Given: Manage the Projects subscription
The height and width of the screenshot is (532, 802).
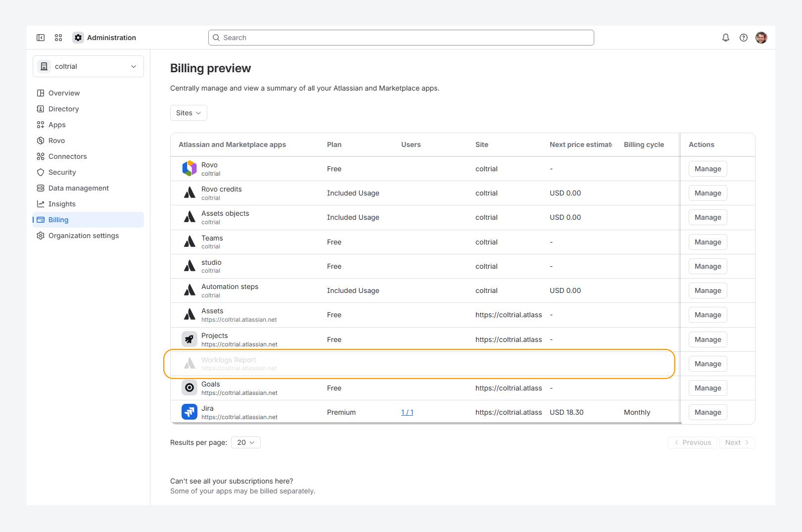Looking at the screenshot, I should pos(708,339).
